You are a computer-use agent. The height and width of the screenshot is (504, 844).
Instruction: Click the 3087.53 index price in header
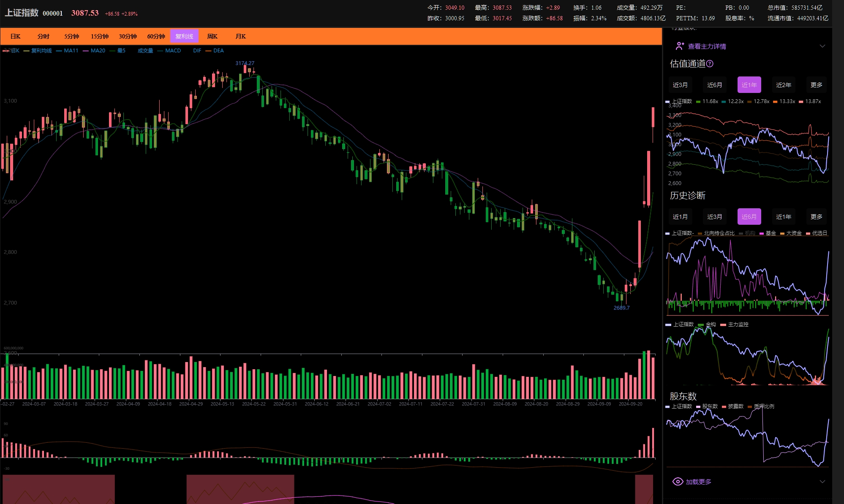85,13
